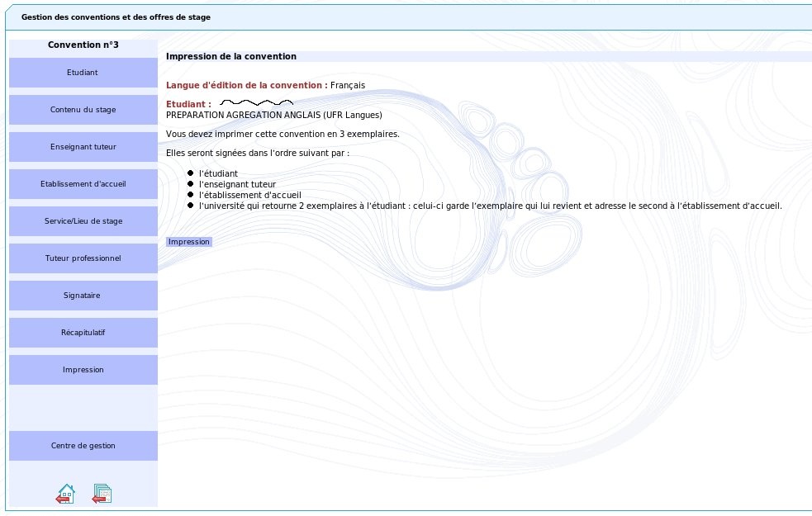Go to Contenu du stage
Image resolution: width=812 pixels, height=516 pixels.
point(83,110)
